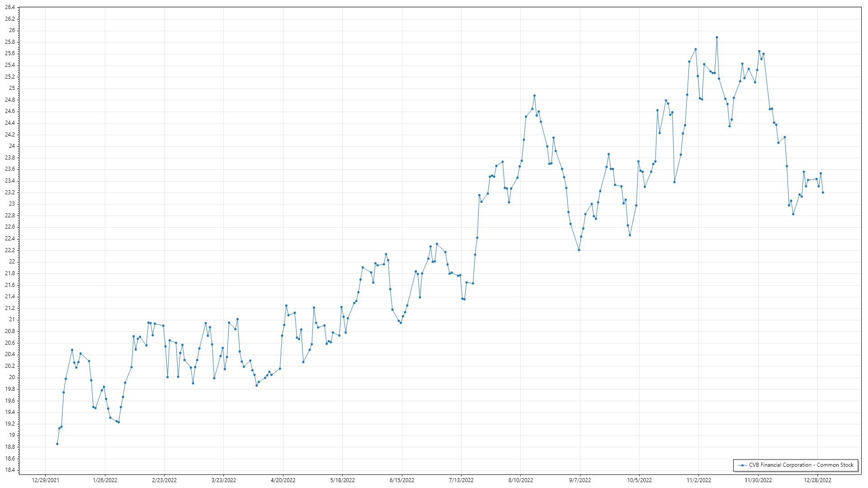Click the 7/13/2022 x-axis date label
868x488 pixels.
tap(461, 480)
